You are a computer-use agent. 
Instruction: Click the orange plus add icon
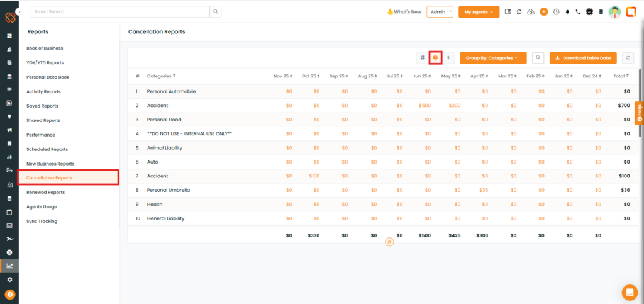coord(544,12)
